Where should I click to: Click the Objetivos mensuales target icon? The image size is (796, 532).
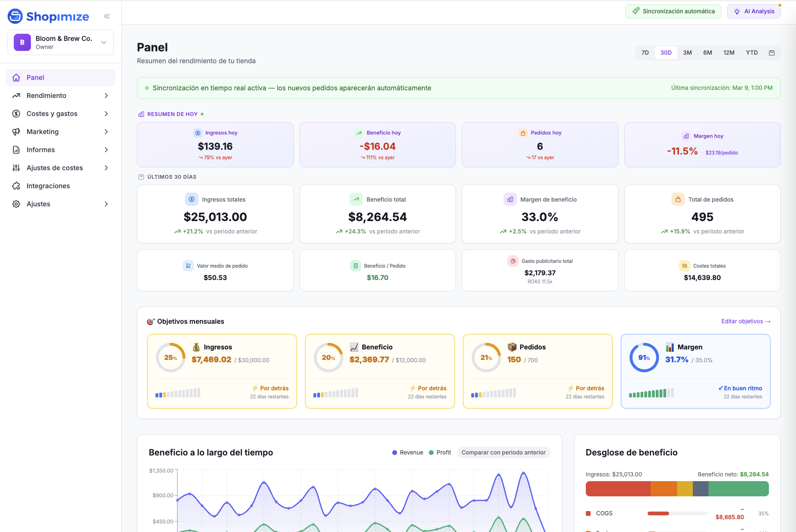click(x=151, y=321)
